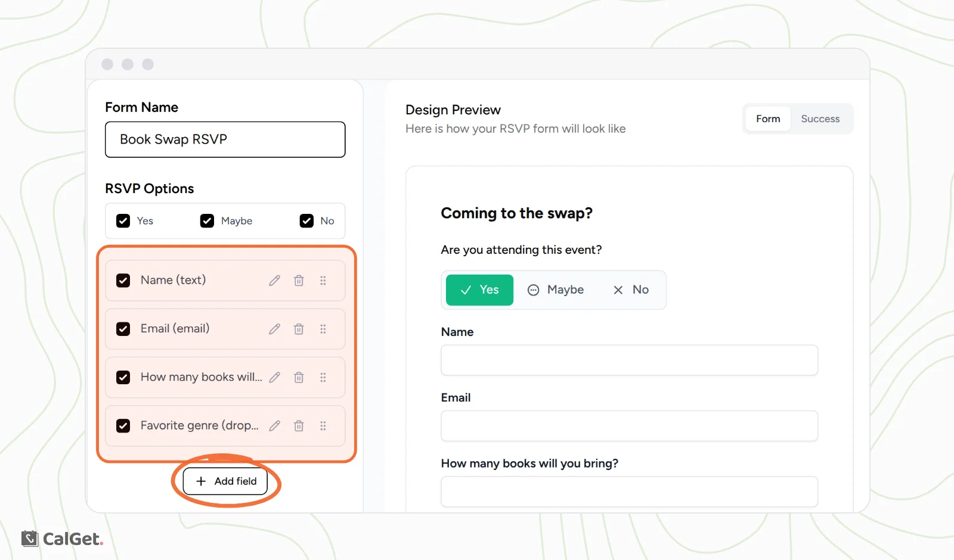Viewport: 954px width, 560px height.
Task: Uncheck the How many books field checkbox
Action: [123, 377]
